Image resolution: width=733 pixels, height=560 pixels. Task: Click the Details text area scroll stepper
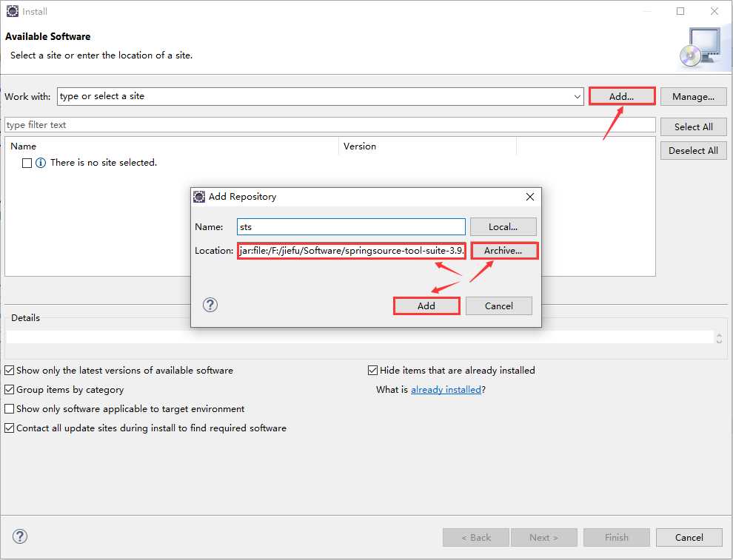[719, 337]
